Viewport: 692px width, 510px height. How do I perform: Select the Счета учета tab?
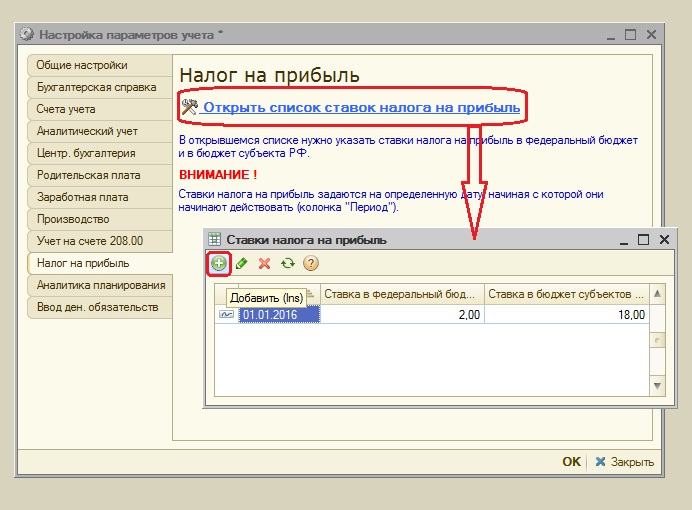click(100, 109)
